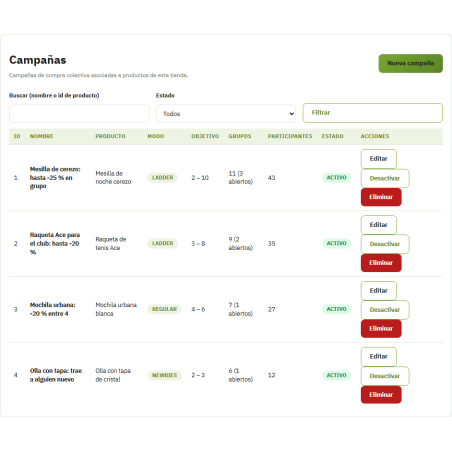Click groups cell '11 (3 abiertos)'
The width and height of the screenshot is (452, 452).
pos(240,178)
